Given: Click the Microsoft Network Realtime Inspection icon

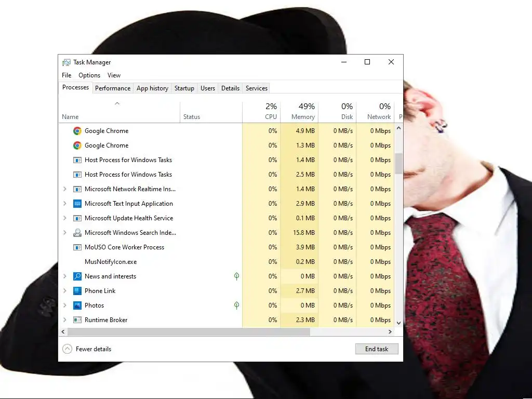Looking at the screenshot, I should [77, 189].
